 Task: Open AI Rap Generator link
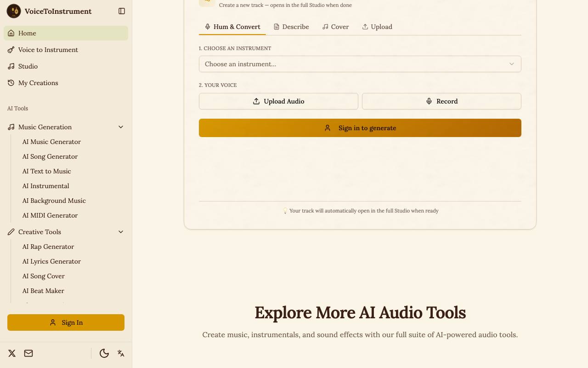pyautogui.click(x=48, y=247)
